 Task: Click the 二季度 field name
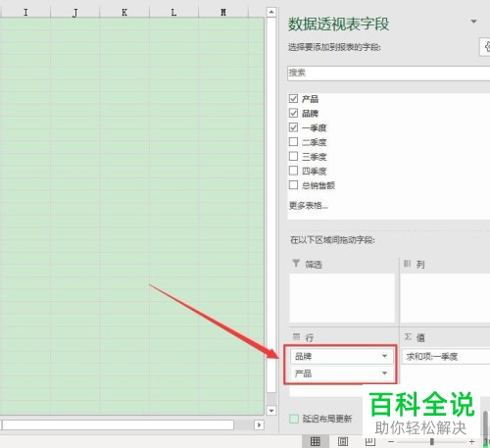pyautogui.click(x=315, y=142)
